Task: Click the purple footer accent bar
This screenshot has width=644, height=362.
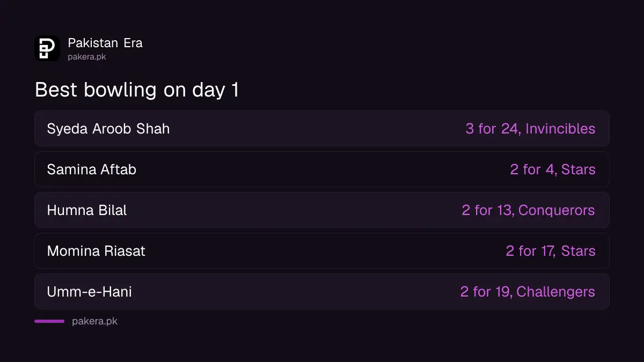Action: tap(49, 321)
